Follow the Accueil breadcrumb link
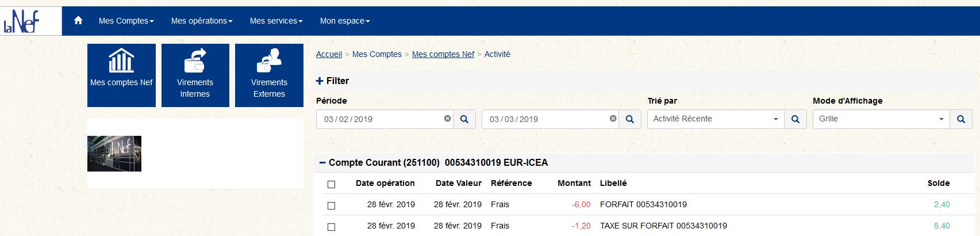Viewport: 980px width, 236px height. click(329, 54)
